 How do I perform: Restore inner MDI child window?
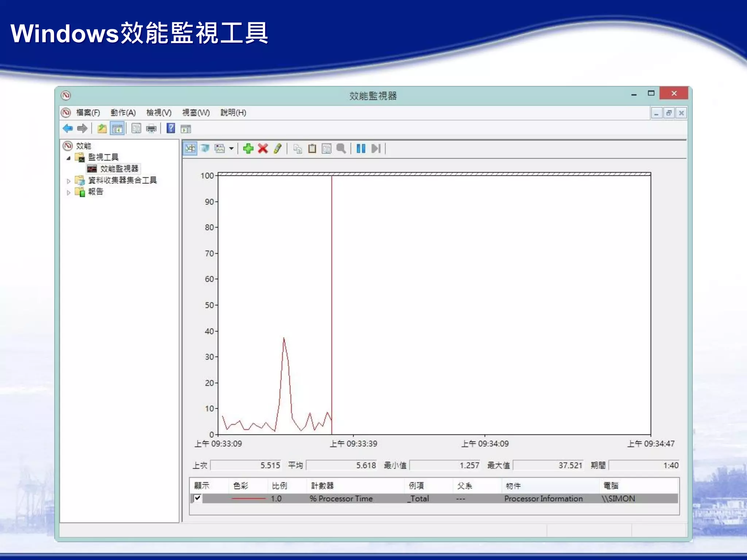[x=669, y=113]
